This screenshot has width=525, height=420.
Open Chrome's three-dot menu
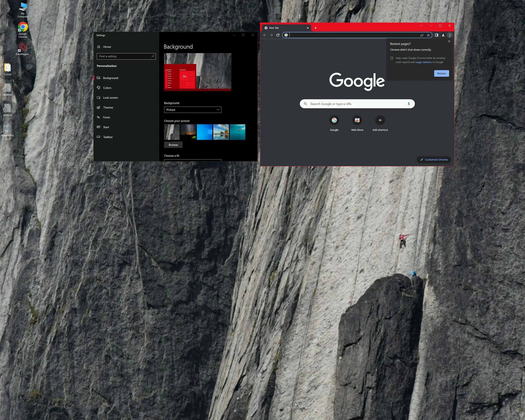click(x=450, y=35)
